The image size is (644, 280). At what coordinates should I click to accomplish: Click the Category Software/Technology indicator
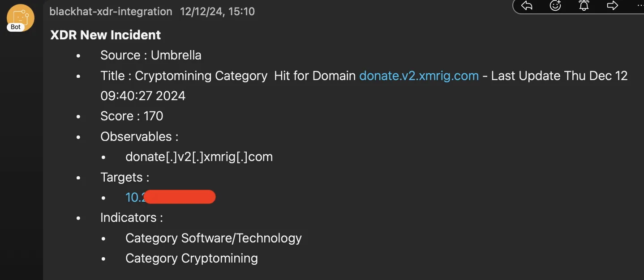click(x=213, y=238)
